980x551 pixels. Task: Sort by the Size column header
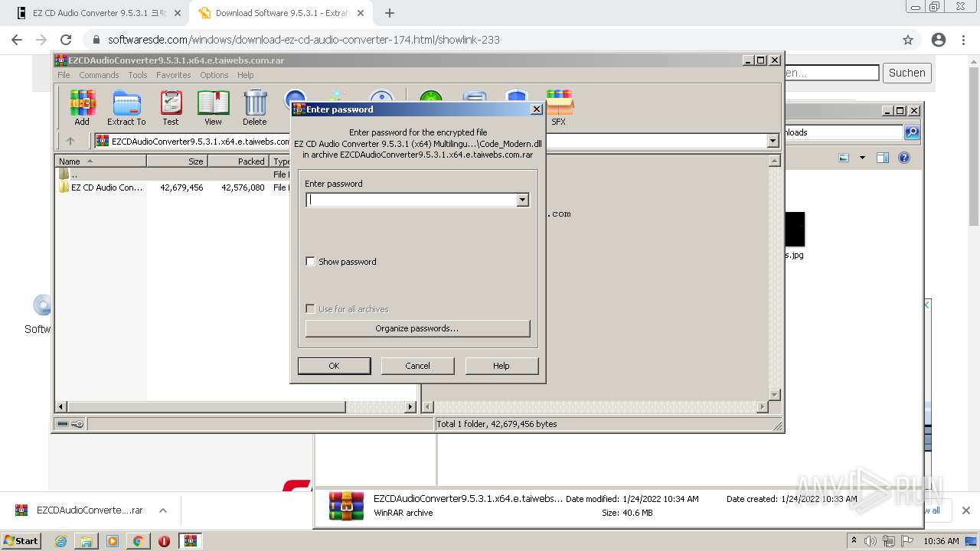178,161
